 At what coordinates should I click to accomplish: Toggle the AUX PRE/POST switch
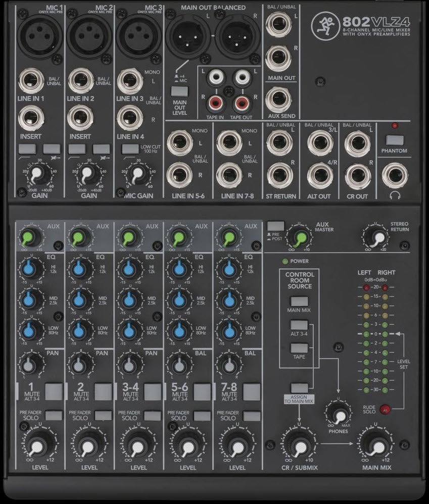276,226
